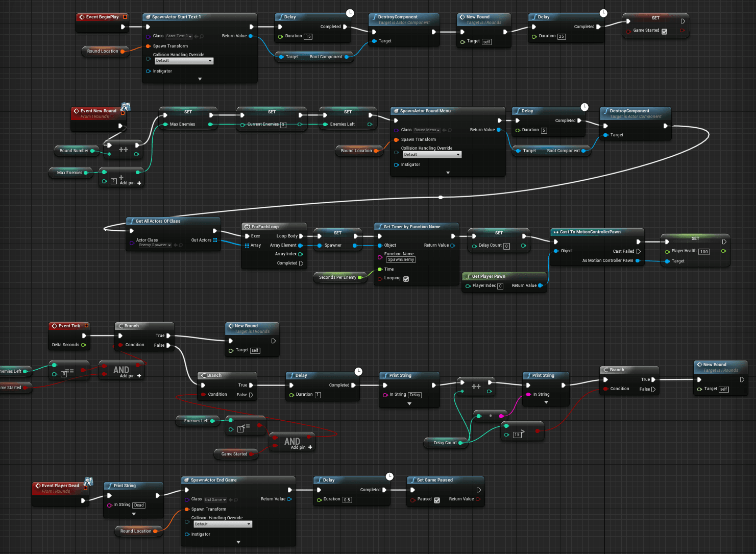Click the DestroyComponent function icon
The height and width of the screenshot is (554, 756).
(374, 16)
